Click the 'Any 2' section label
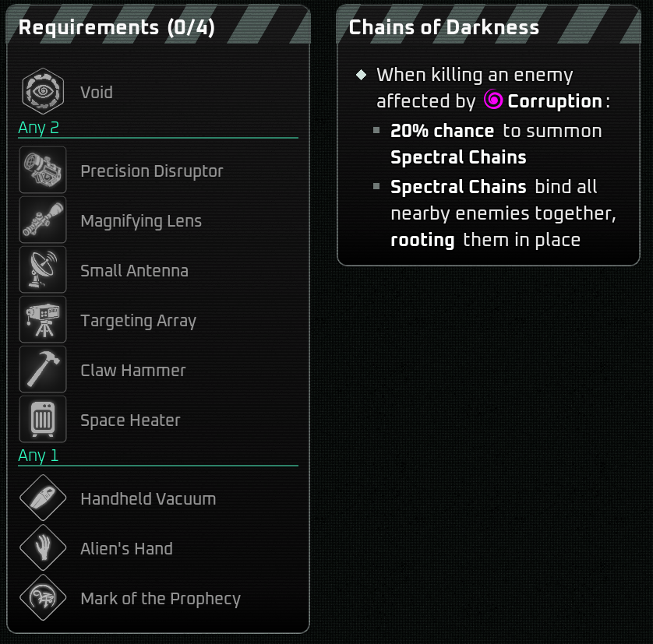This screenshot has height=644, width=653. pos(38,128)
